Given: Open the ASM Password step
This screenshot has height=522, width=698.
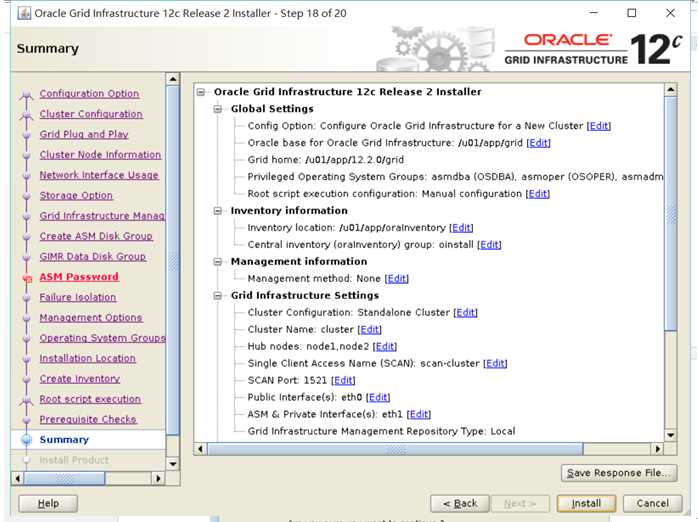Looking at the screenshot, I should pos(79,277).
